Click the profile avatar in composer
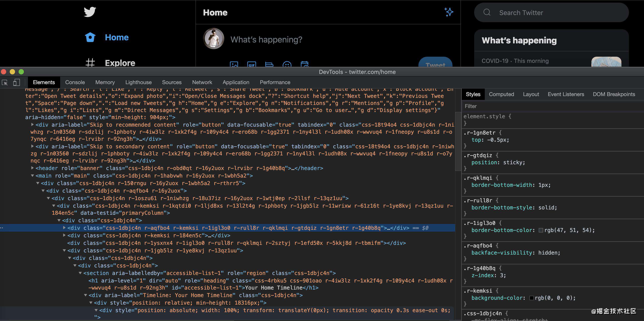The width and height of the screenshot is (644, 321). tap(213, 39)
